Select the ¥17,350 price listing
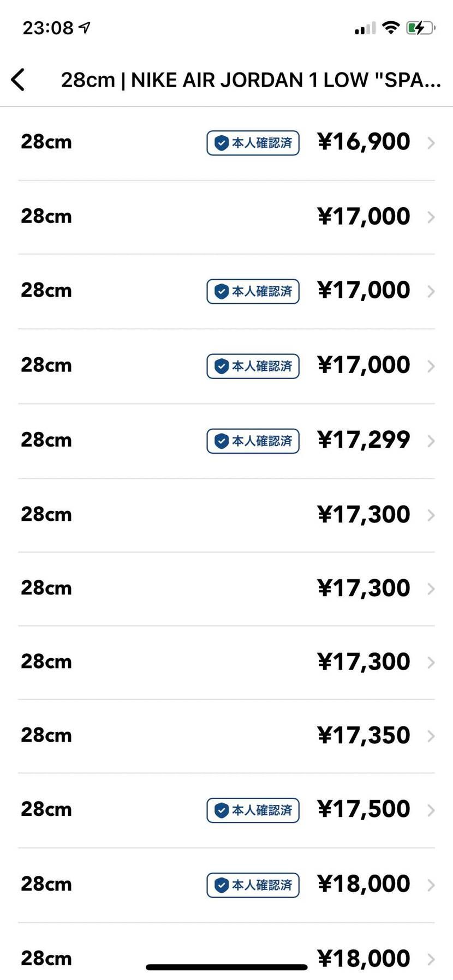Image resolution: width=453 pixels, height=980 pixels. point(363,735)
